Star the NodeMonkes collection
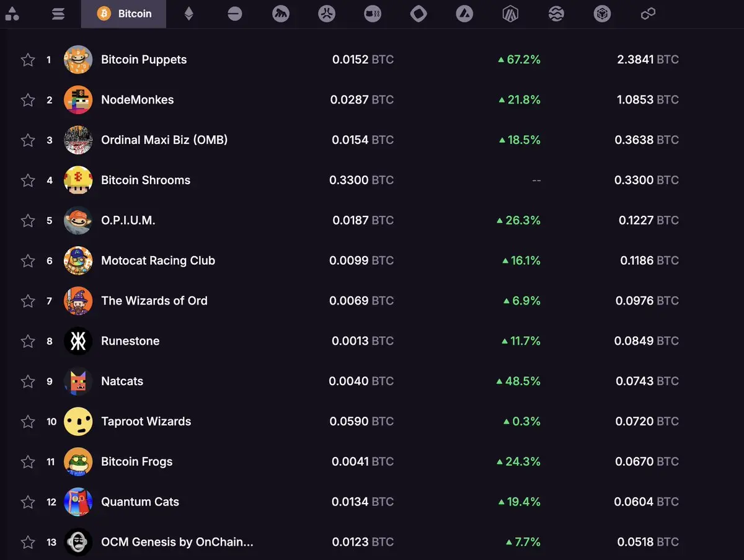 pyautogui.click(x=28, y=100)
